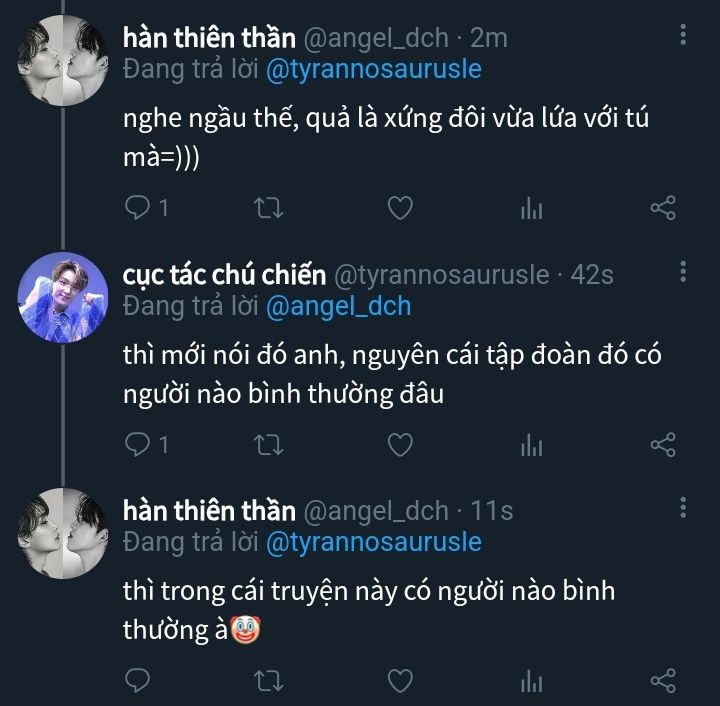Open more options on cực tác chú chiến's tweet

pos(683,272)
